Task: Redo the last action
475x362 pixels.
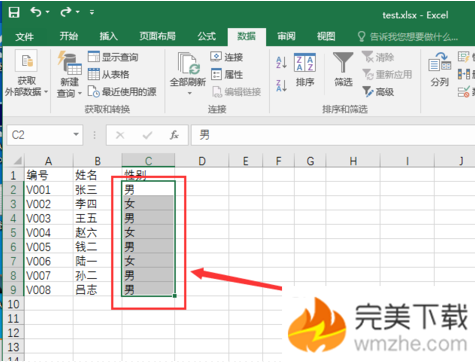Action: [x=66, y=12]
